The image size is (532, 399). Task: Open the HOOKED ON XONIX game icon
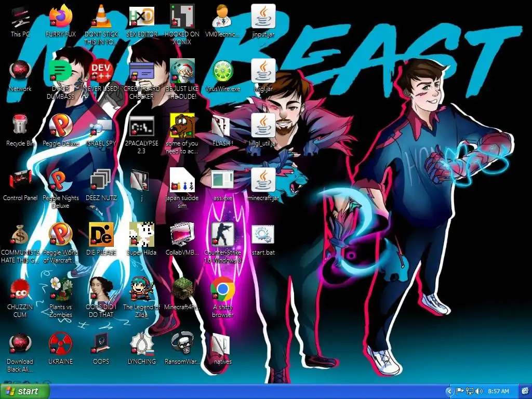[182, 16]
